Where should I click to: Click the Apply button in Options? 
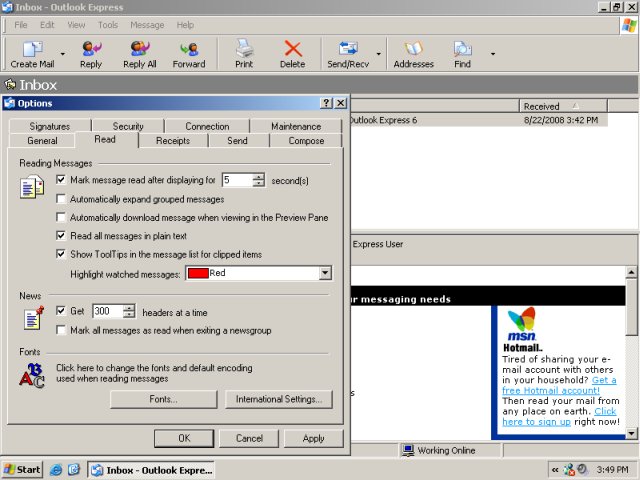click(313, 438)
